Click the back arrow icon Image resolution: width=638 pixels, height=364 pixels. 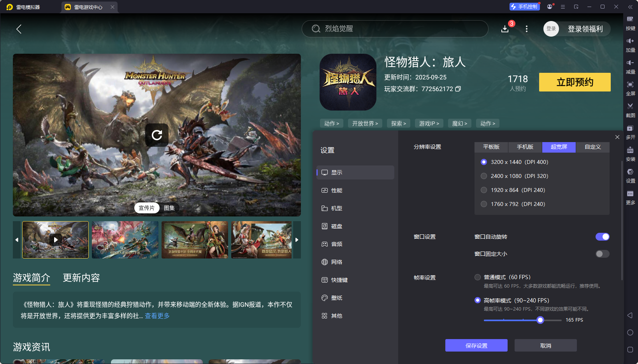pyautogui.click(x=19, y=29)
